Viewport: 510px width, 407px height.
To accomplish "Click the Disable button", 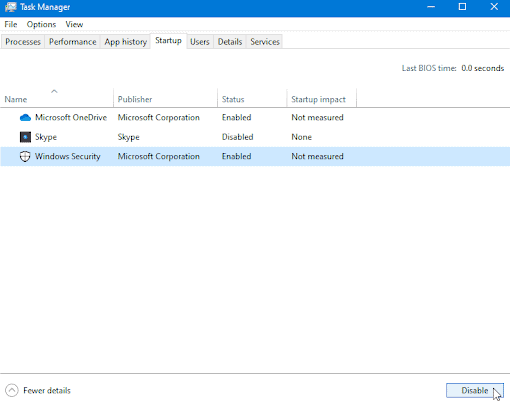I will coord(475,390).
